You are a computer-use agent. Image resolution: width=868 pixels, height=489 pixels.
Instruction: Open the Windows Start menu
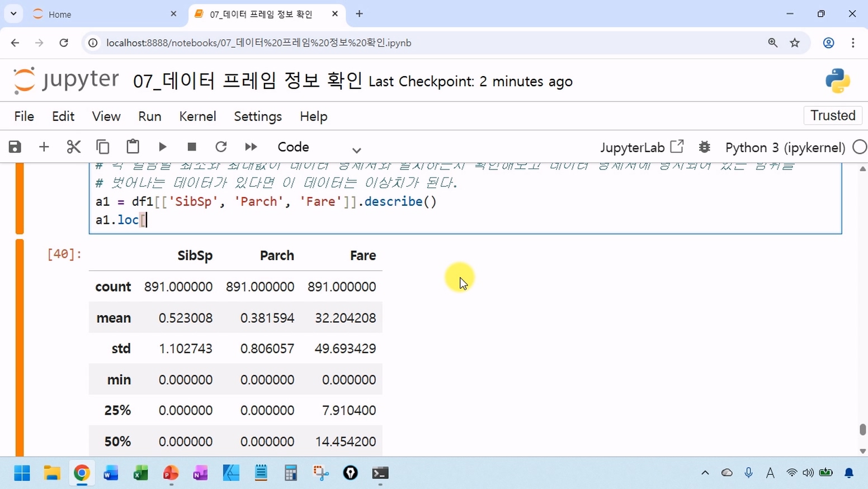22,473
